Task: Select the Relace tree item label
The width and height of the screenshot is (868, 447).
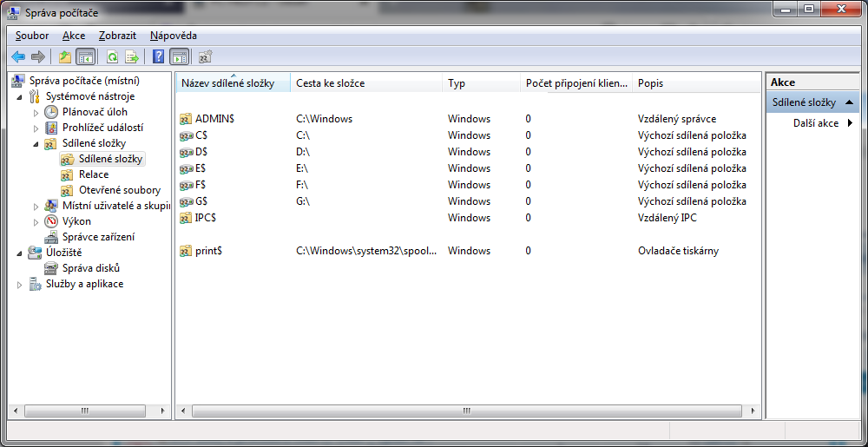Action: tap(94, 174)
